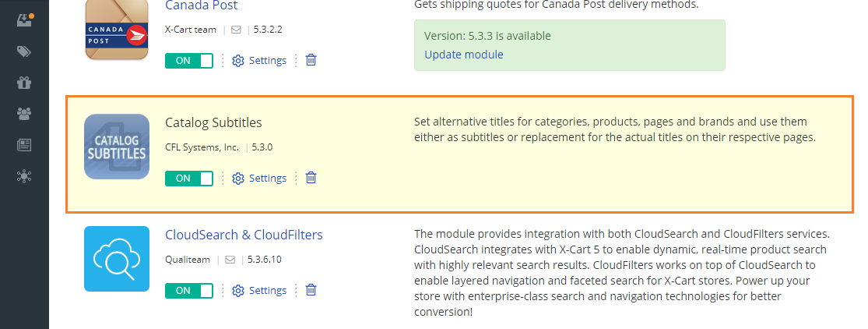This screenshot has width=868, height=329.
Task: Open Catalog Subtitles module Settings
Action: [259, 178]
